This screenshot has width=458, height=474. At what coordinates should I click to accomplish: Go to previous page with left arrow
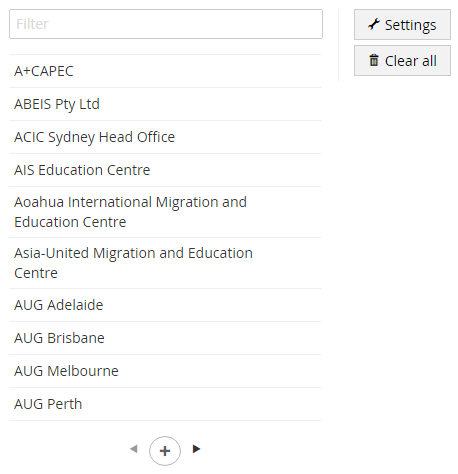pyautogui.click(x=134, y=449)
